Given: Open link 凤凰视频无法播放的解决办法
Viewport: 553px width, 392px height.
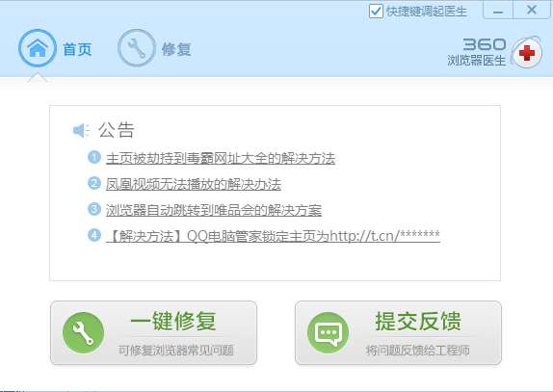Looking at the screenshot, I should [194, 184].
